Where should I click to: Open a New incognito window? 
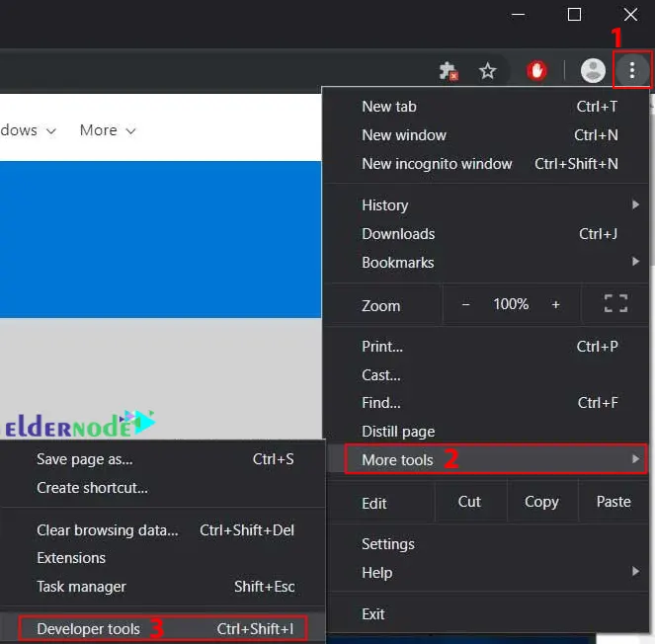487,164
